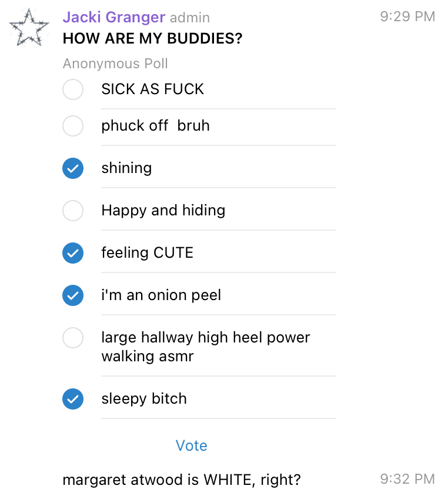Select the SICK AS FUCK option
The width and height of the screenshot is (448, 499).
coord(73,89)
